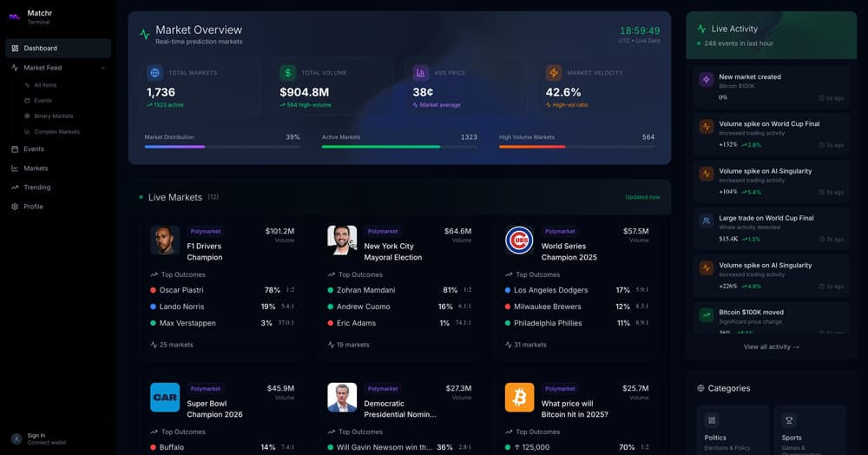The image size is (868, 455).
Task: Open Volume spike on World Cup Final event
Action: coord(771,135)
